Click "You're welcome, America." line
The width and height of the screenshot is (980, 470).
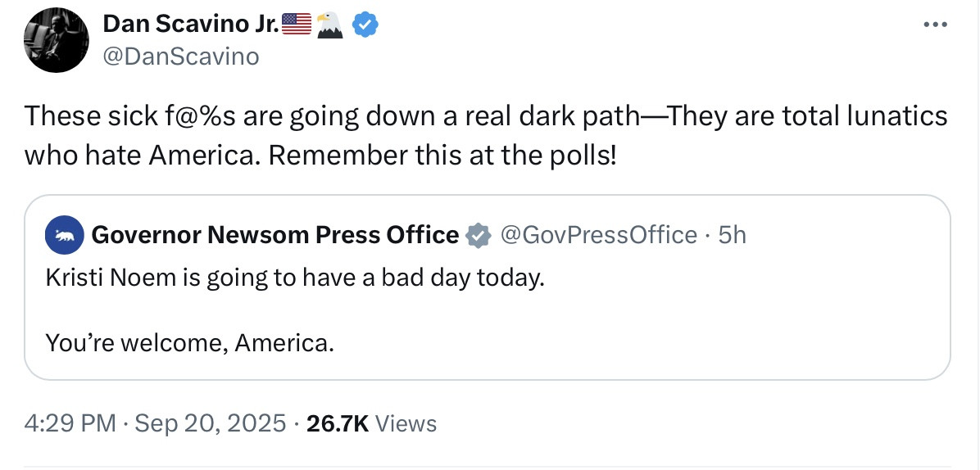click(189, 341)
